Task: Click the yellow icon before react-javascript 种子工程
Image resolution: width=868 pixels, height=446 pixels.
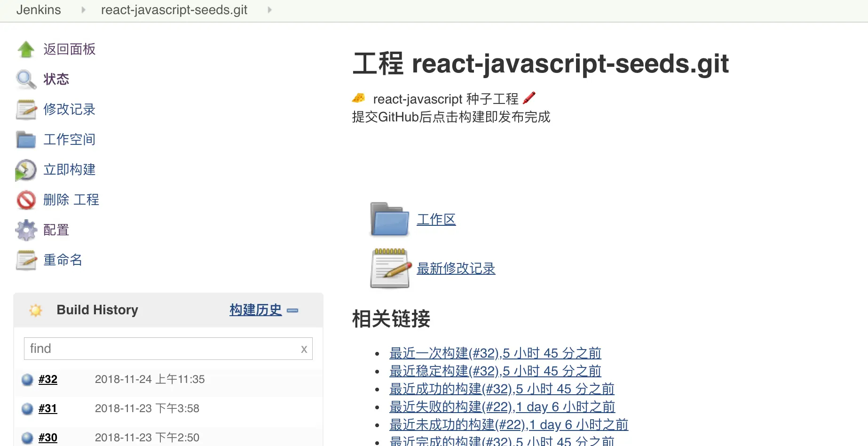Action: point(359,98)
